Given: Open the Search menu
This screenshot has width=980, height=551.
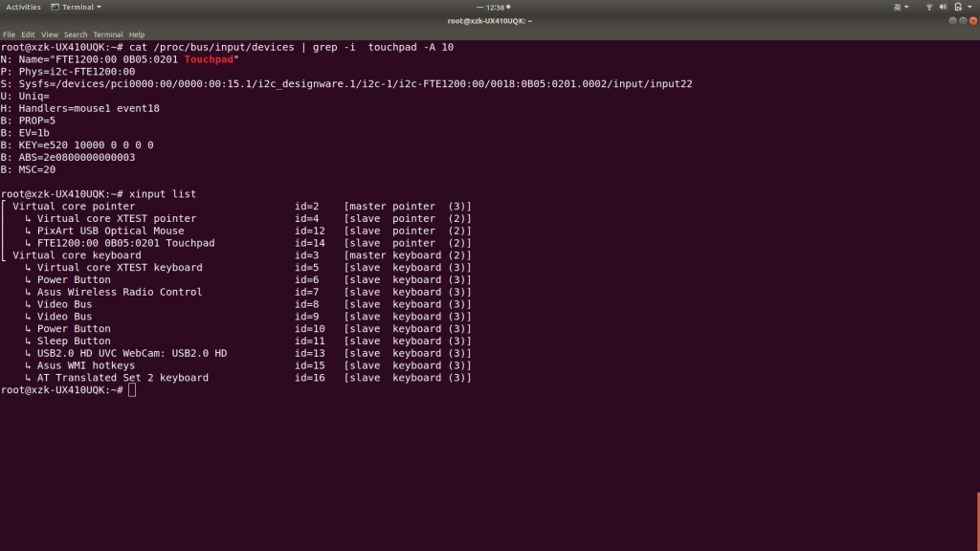Looking at the screenshot, I should [76, 34].
